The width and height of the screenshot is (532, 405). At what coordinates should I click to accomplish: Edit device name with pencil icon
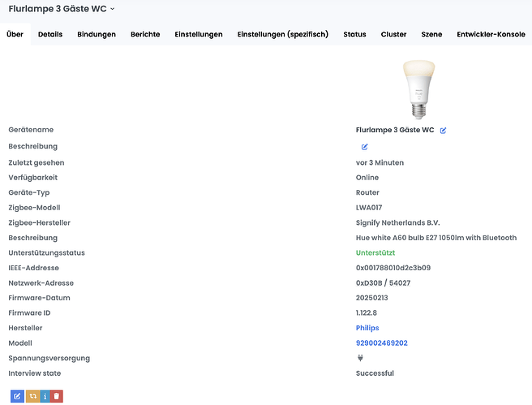444,130
